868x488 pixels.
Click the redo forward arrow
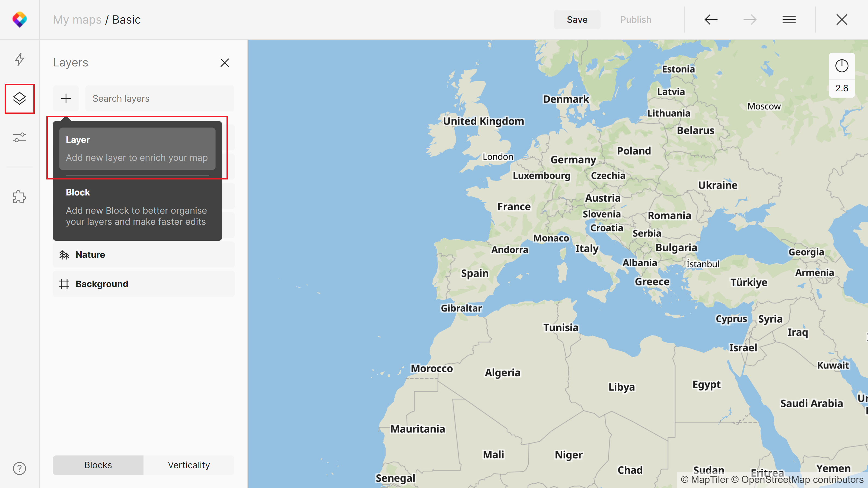(x=750, y=20)
